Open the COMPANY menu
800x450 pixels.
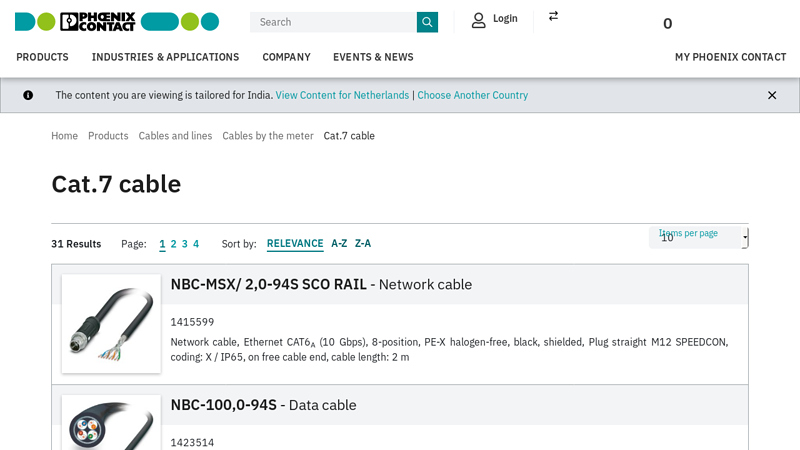[286, 57]
